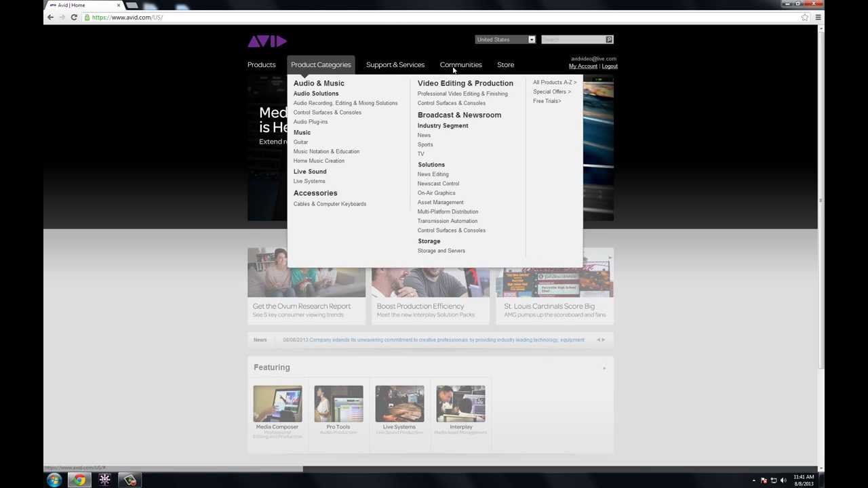Open Cables & Computer Keyboards link
868x488 pixels.
[x=330, y=204]
